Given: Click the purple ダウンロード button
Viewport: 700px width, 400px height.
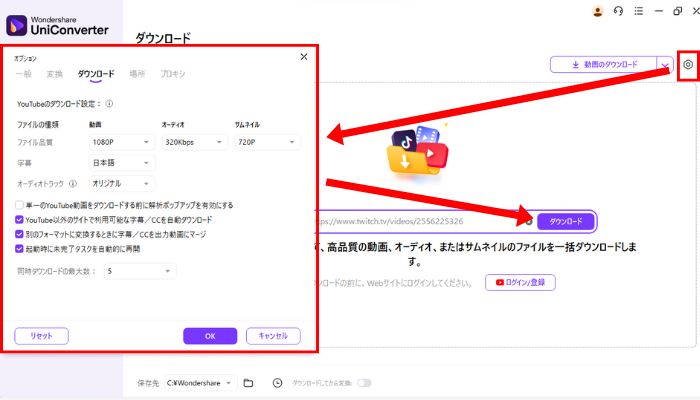Looking at the screenshot, I should click(x=566, y=221).
